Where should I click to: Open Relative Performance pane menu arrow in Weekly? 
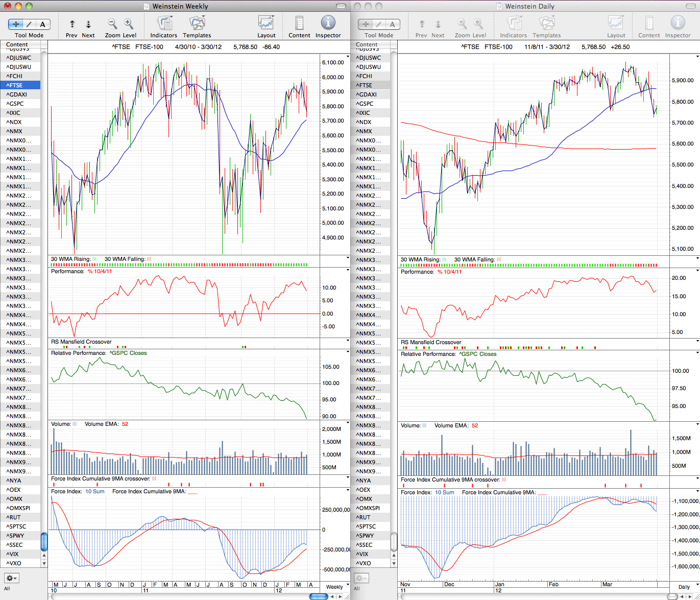(348, 352)
